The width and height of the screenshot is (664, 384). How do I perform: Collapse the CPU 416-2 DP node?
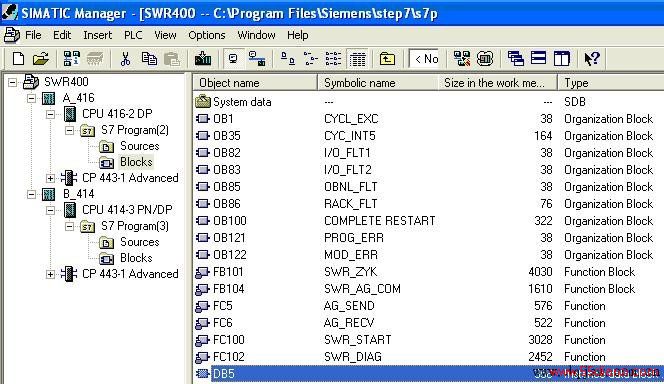[x=50, y=114]
